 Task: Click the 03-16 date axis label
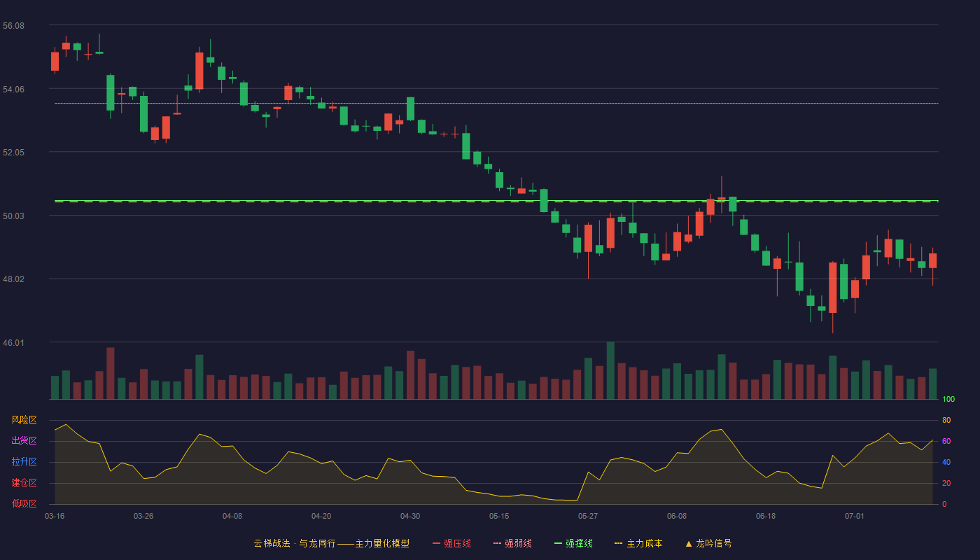click(55, 516)
